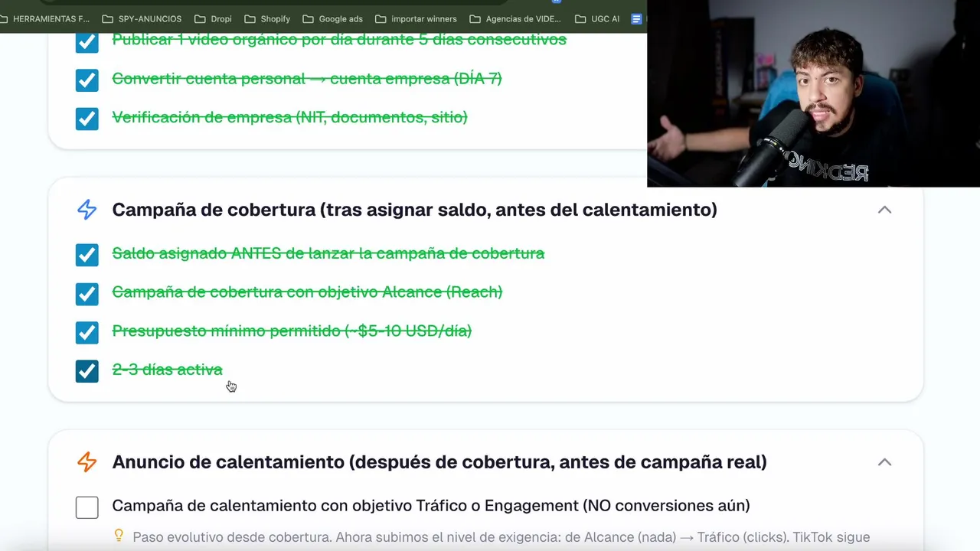Uncheck Convertir cuenta personal a cuenta empresa

tap(87, 80)
